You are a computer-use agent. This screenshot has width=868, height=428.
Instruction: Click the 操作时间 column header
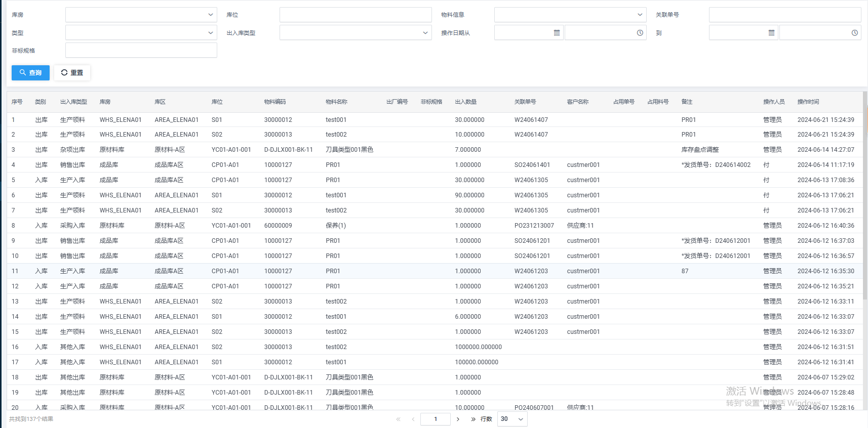(x=808, y=102)
